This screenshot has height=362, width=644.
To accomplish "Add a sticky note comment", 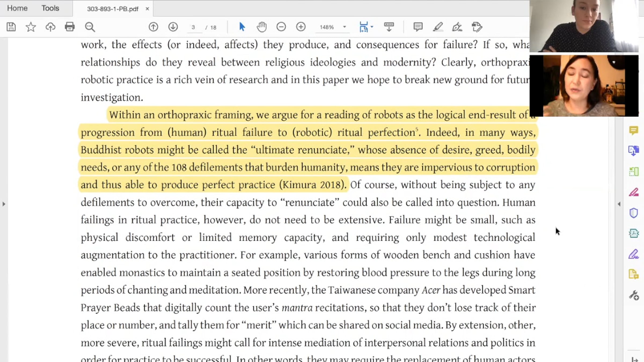I will click(418, 27).
